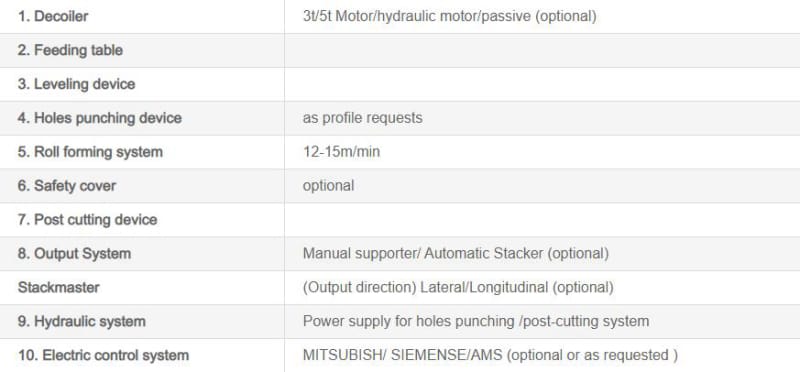The height and width of the screenshot is (372, 800).
Task: Select '5. Roll forming system' text
Action: pyautogui.click(x=90, y=152)
